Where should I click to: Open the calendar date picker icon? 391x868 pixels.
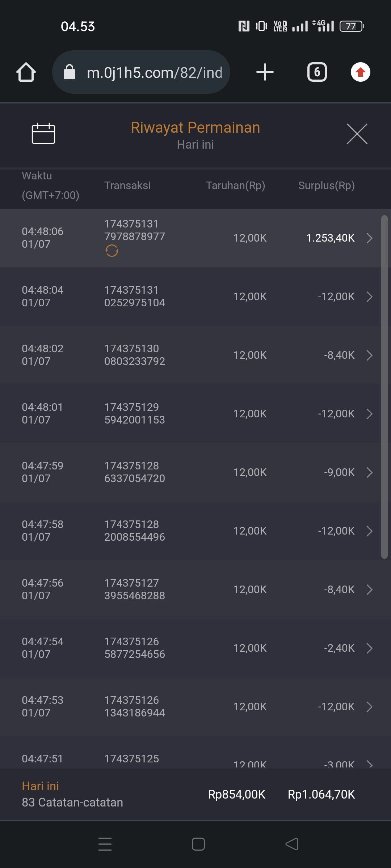click(x=43, y=133)
